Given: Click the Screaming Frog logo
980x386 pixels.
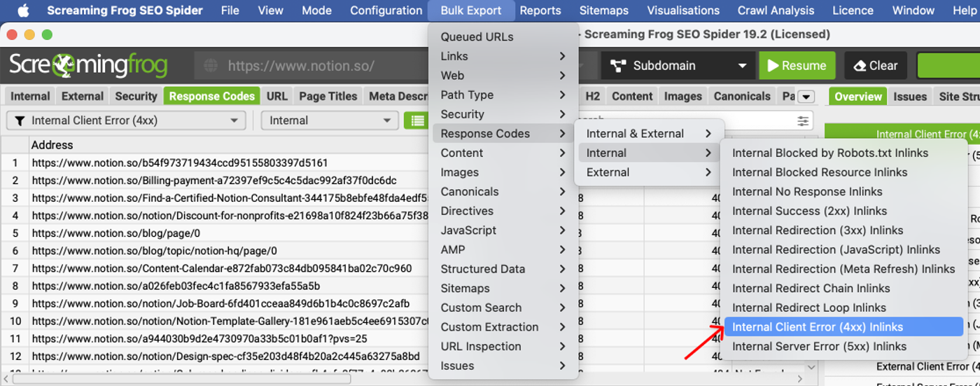Looking at the screenshot, I should 88,66.
